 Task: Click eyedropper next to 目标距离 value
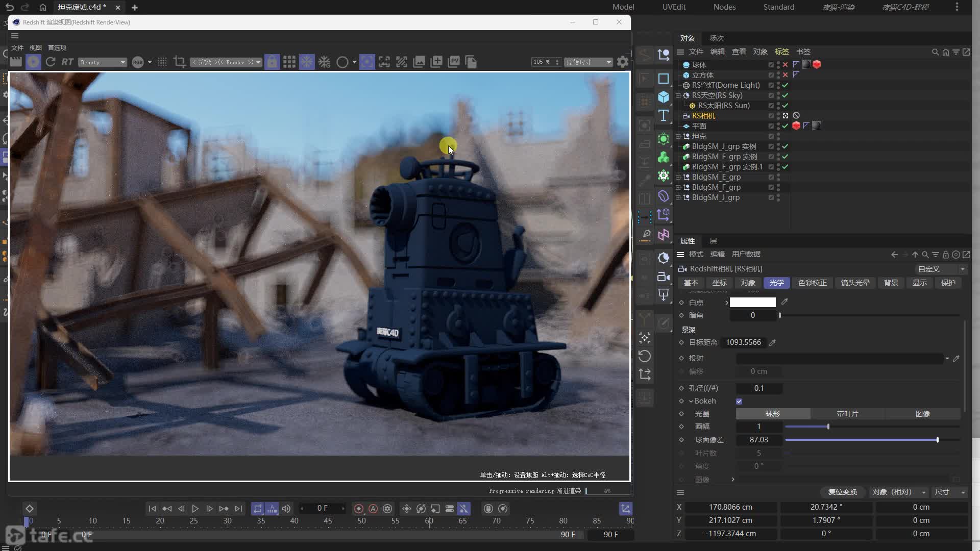772,343
